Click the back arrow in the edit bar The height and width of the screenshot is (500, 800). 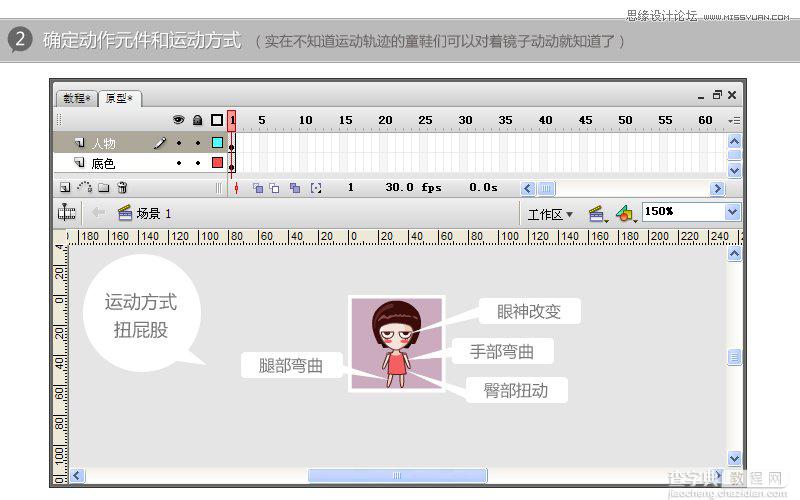98,212
